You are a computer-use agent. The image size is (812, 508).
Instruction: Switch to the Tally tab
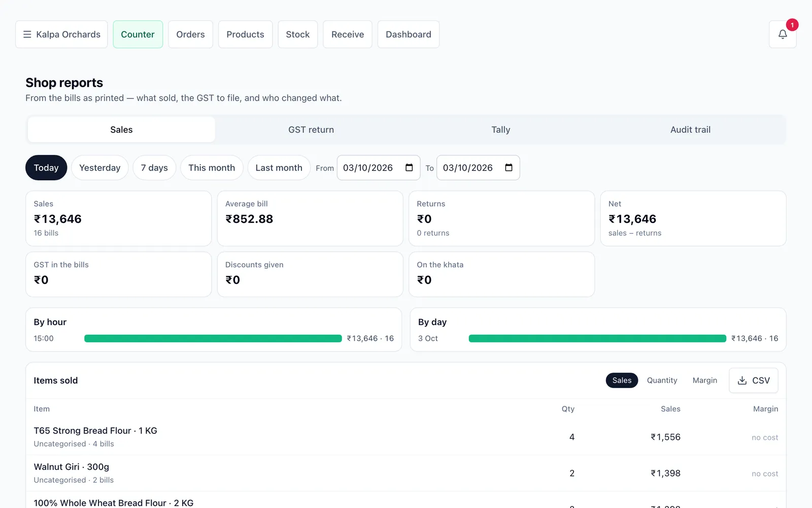[501, 130]
